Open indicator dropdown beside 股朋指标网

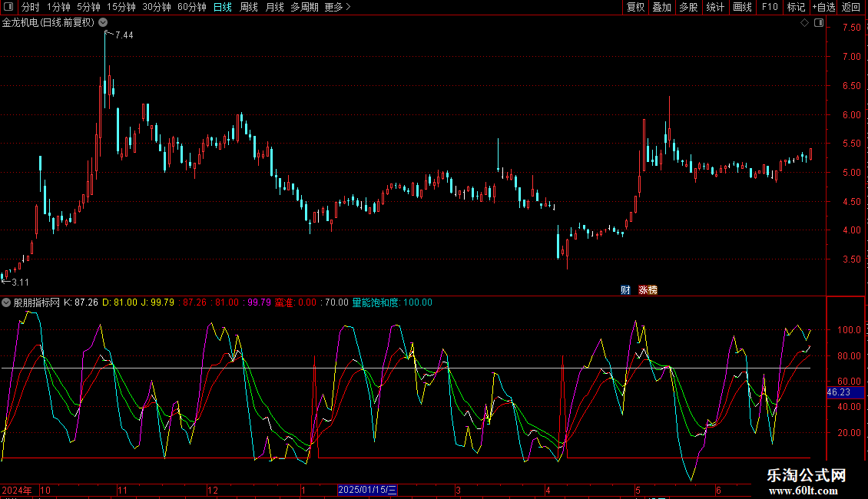6,302
